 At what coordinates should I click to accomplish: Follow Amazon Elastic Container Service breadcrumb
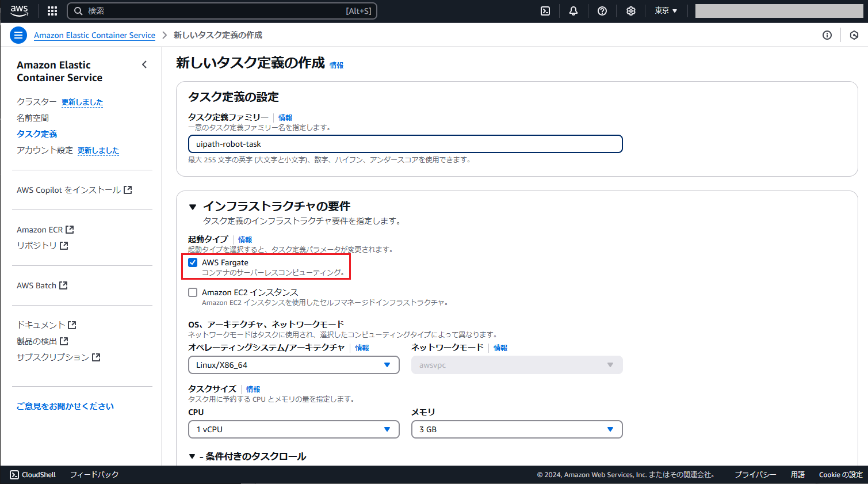pyautogui.click(x=94, y=35)
